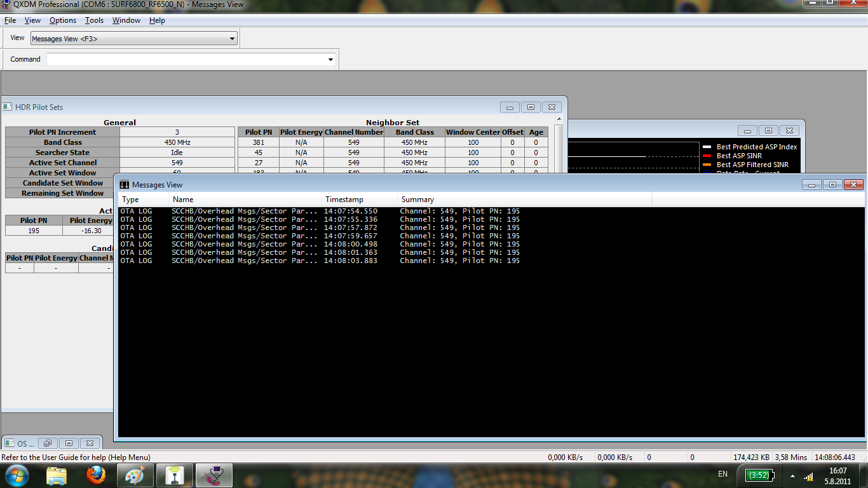
Task: Sort messages by Name column header
Action: point(245,200)
